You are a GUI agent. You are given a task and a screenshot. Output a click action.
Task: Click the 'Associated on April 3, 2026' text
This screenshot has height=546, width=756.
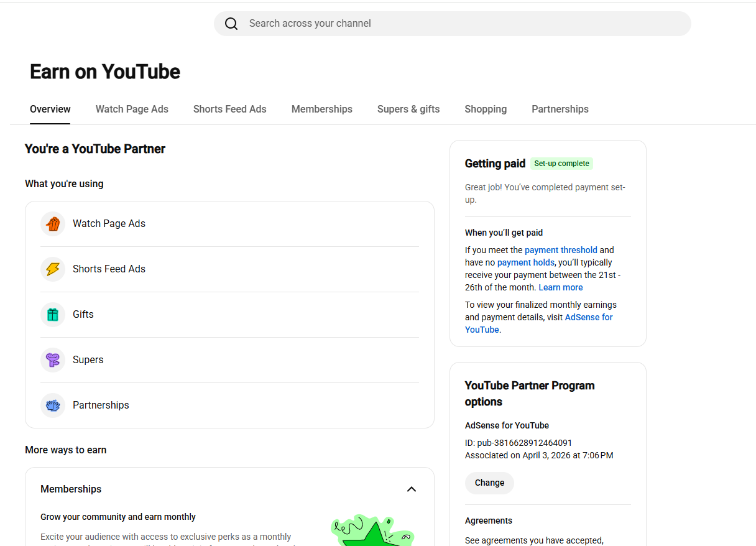[x=539, y=455]
